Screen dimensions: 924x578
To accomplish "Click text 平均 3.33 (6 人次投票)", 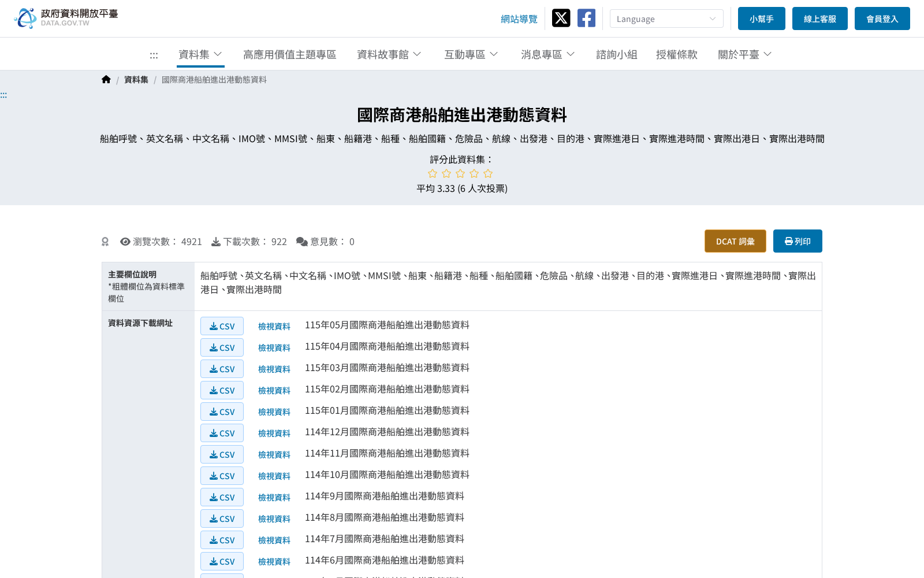I will point(462,188).
